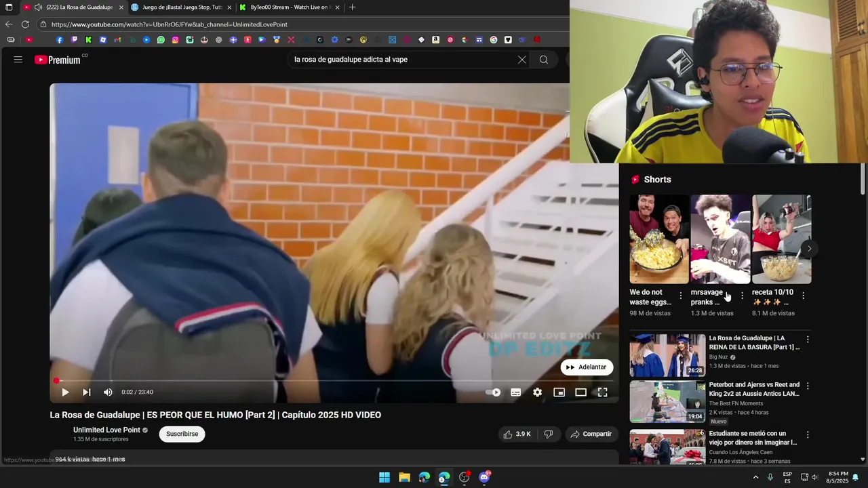Open the Unlimited Love Point channel link
This screenshot has width=868, height=488.
tap(106, 430)
